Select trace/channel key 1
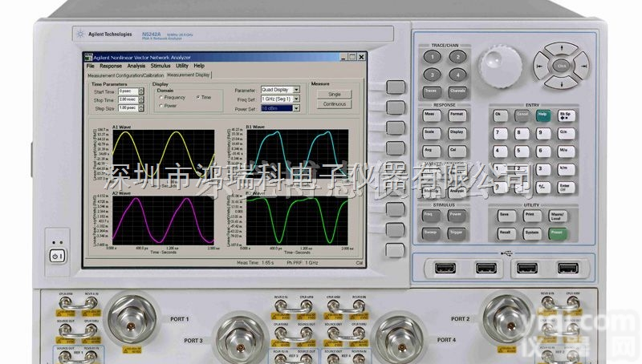642x364 pixels. click(x=432, y=57)
